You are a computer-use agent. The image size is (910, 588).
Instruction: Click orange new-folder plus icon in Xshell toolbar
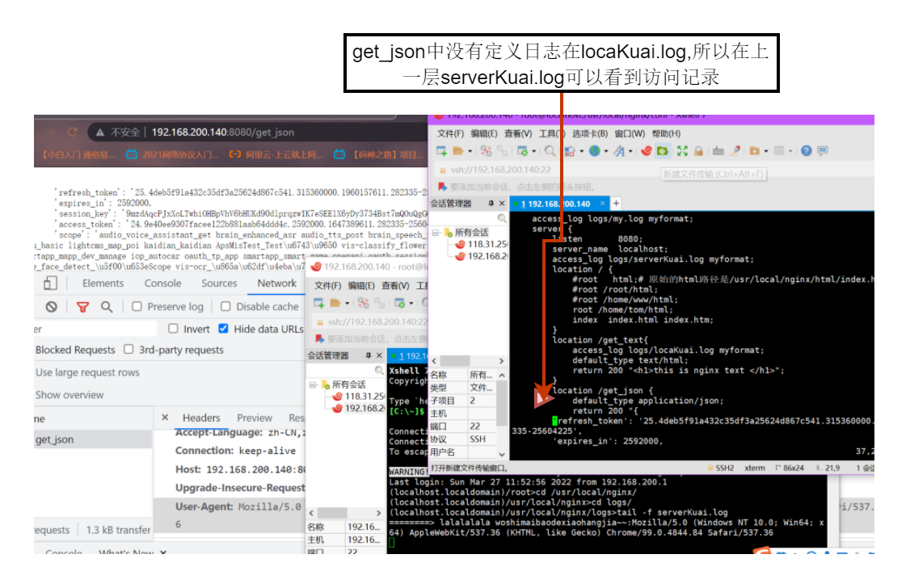coord(755,151)
